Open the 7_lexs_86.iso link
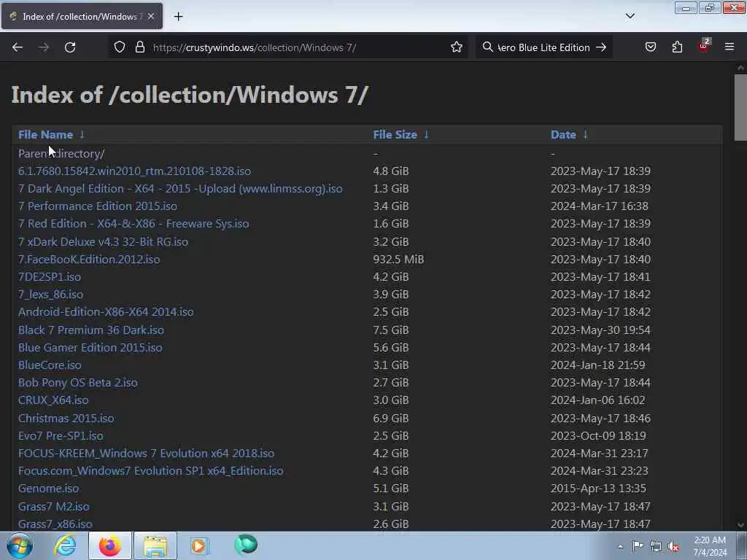Screen dimensions: 747x560 point(50,295)
